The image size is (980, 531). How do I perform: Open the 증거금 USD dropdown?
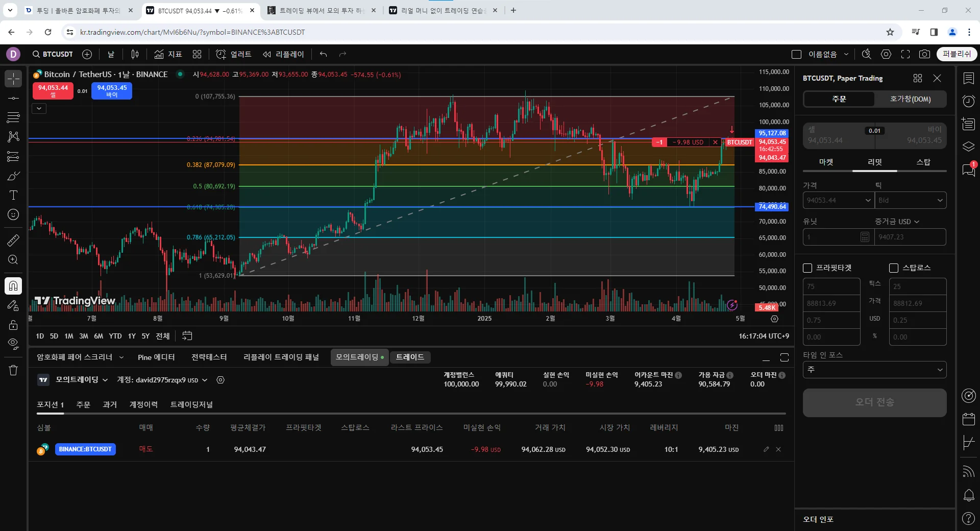[897, 222]
